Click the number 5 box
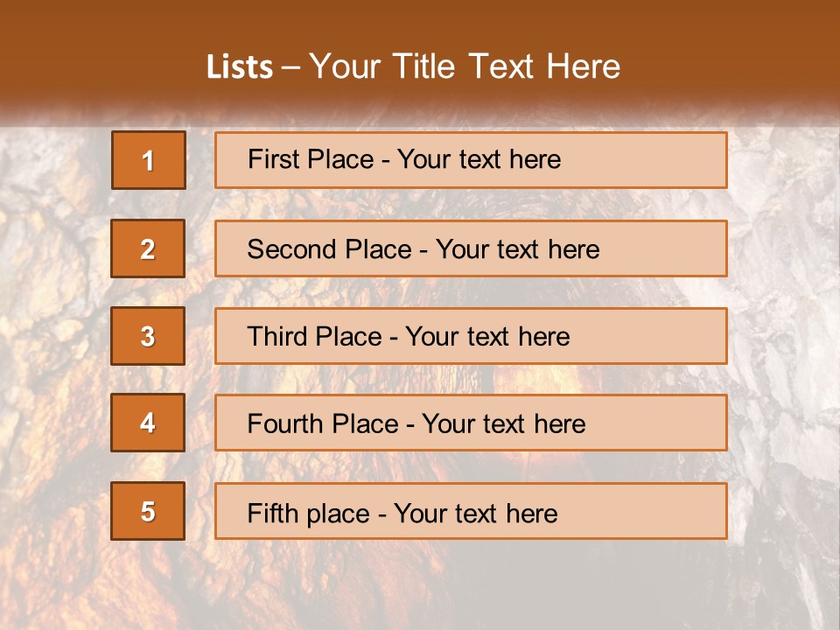This screenshot has height=630, width=840. point(148,511)
